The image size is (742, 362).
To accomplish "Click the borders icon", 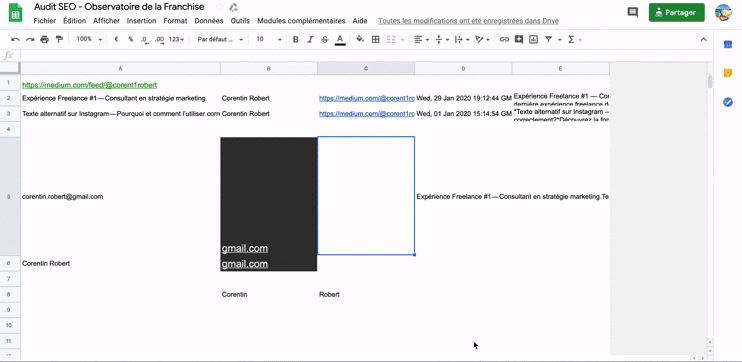I will (376, 40).
